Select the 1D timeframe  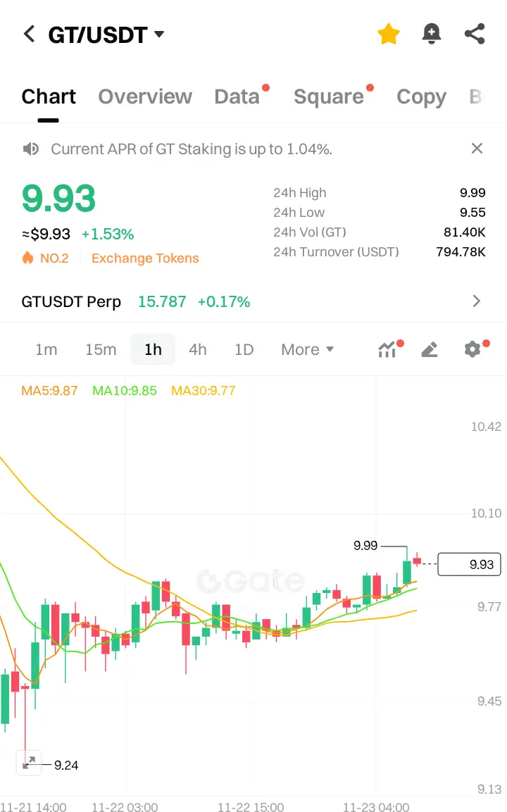(x=244, y=349)
